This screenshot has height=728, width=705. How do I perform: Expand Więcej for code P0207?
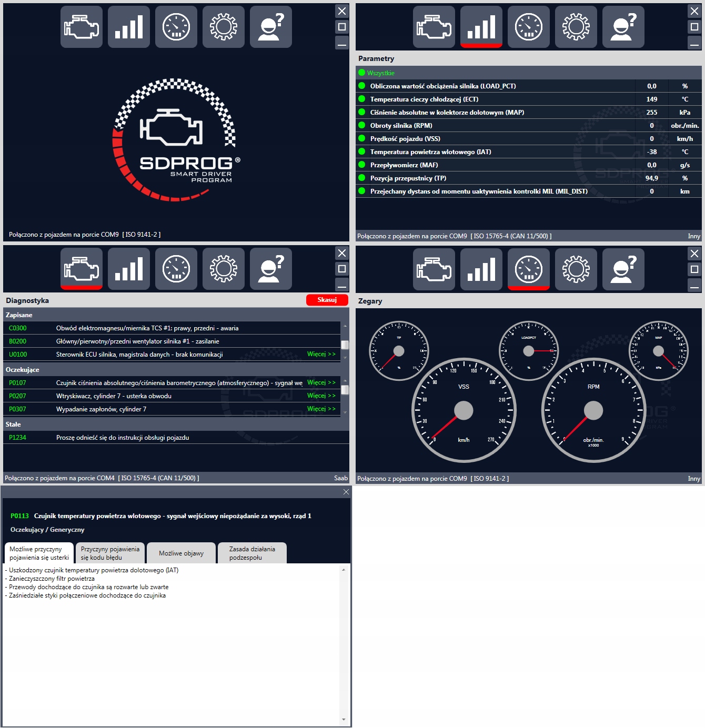[x=321, y=396]
